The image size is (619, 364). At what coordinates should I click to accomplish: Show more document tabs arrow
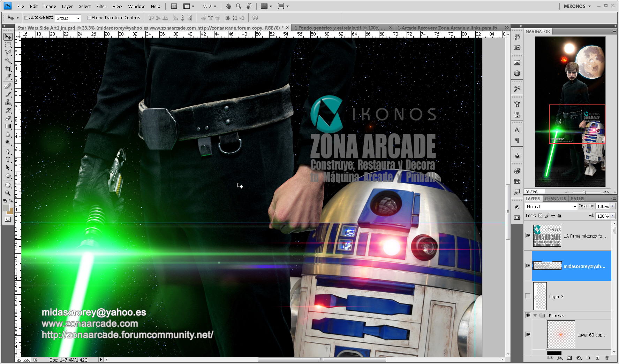tap(507, 28)
